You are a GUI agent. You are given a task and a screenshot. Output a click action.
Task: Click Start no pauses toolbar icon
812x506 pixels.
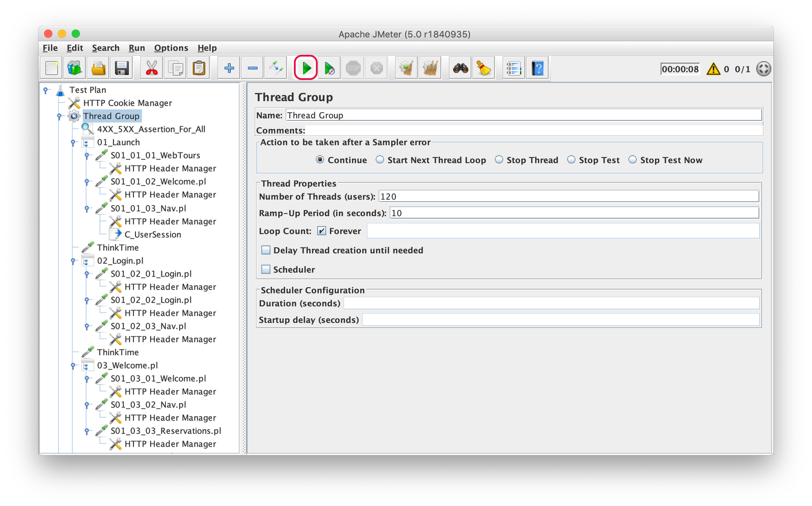[x=329, y=68]
